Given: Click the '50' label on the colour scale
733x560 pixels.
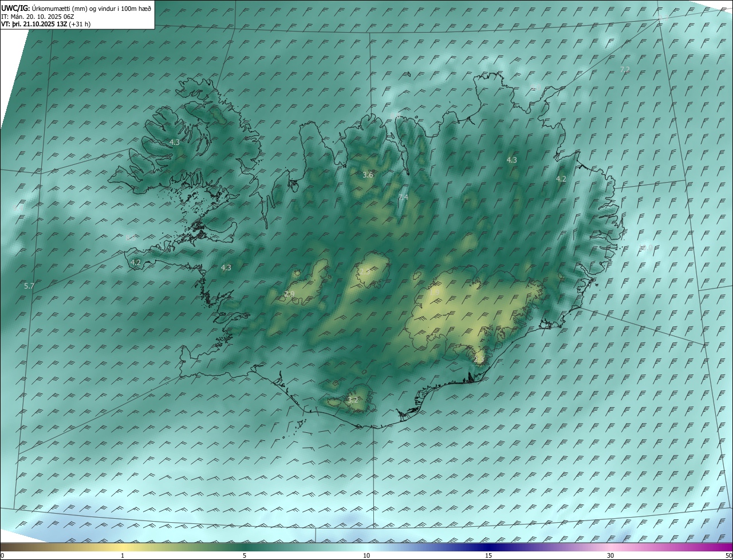Looking at the screenshot, I should point(728,555).
